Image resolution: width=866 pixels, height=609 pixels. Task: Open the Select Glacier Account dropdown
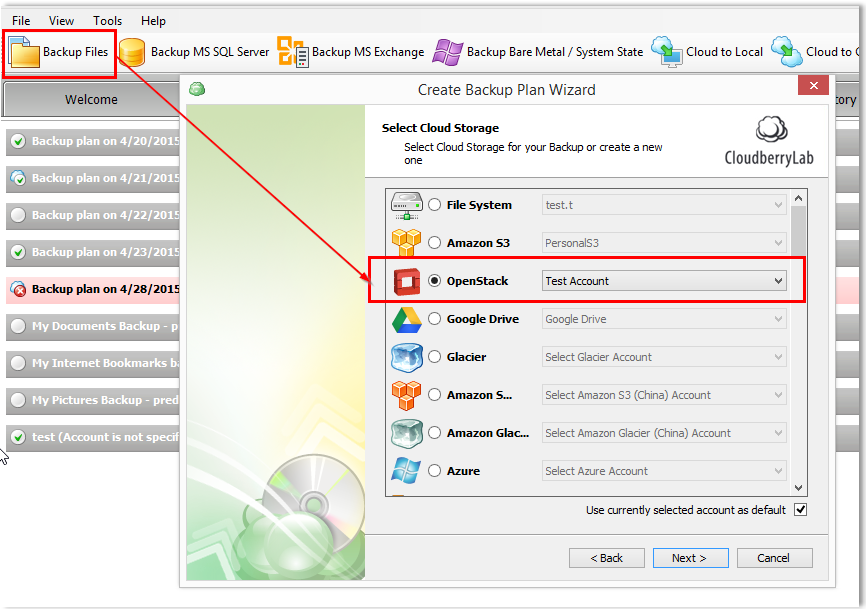click(664, 357)
